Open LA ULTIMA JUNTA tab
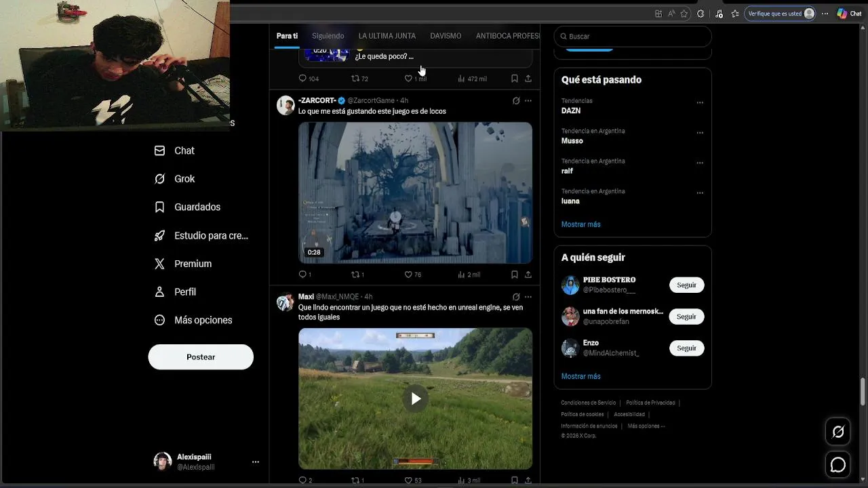The width and height of the screenshot is (868, 488). pos(387,36)
